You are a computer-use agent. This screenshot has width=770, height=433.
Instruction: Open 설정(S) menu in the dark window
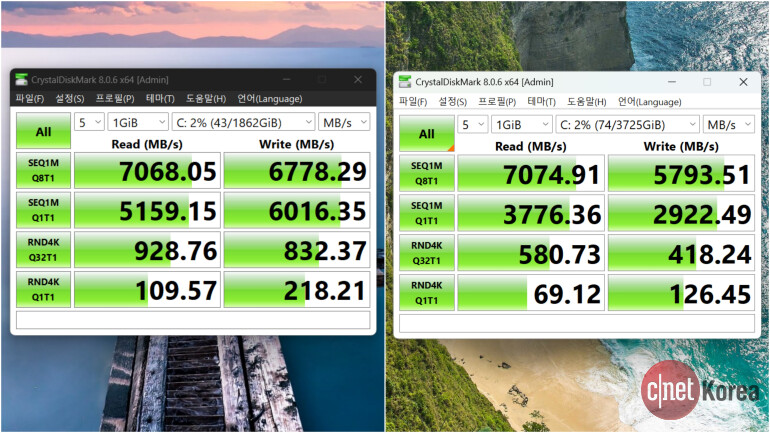[70, 99]
